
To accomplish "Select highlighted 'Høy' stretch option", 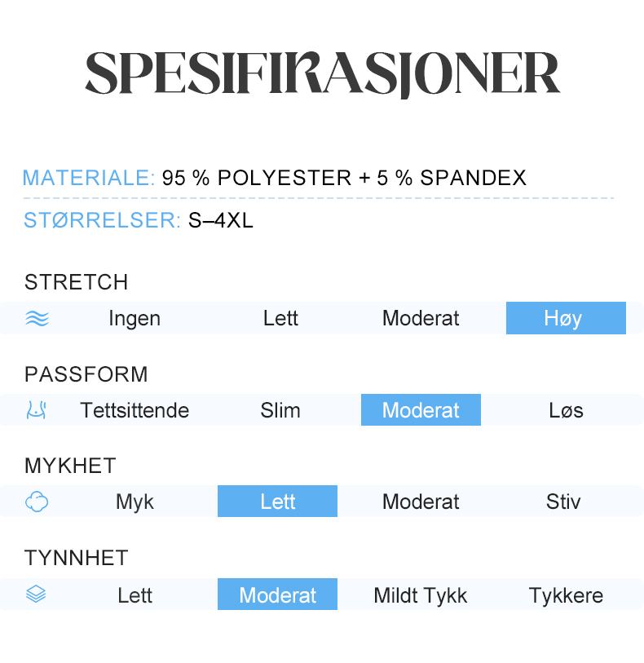I will pos(566,318).
